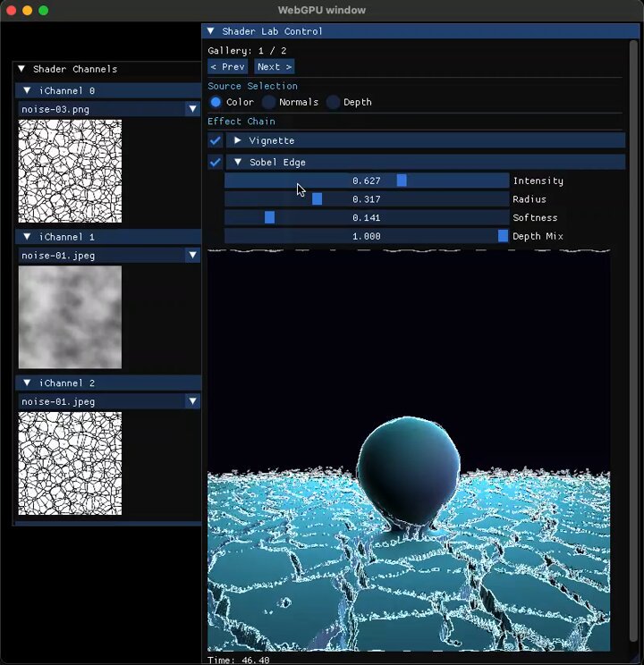Collapse the iChannel 0 section arrow
Screen dimensions: 644x665
[27, 90]
